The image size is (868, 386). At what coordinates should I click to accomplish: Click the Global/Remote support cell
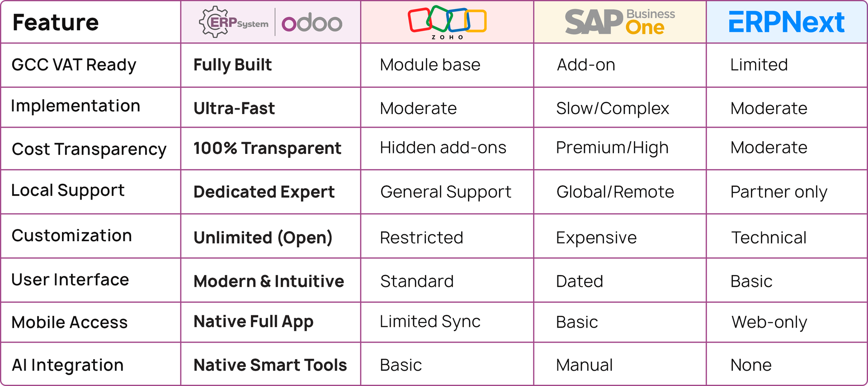(615, 192)
